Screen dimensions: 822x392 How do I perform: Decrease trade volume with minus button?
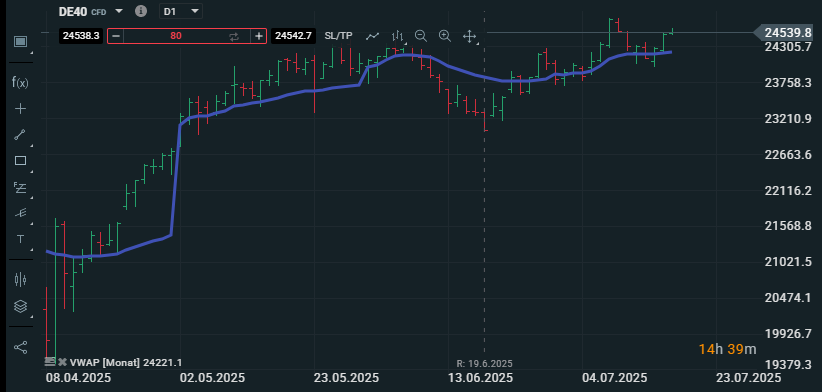tap(116, 36)
